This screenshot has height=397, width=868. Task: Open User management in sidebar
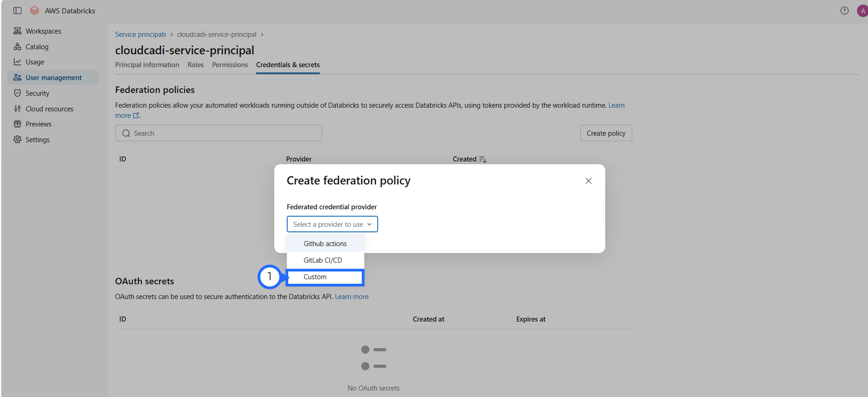pos(53,77)
